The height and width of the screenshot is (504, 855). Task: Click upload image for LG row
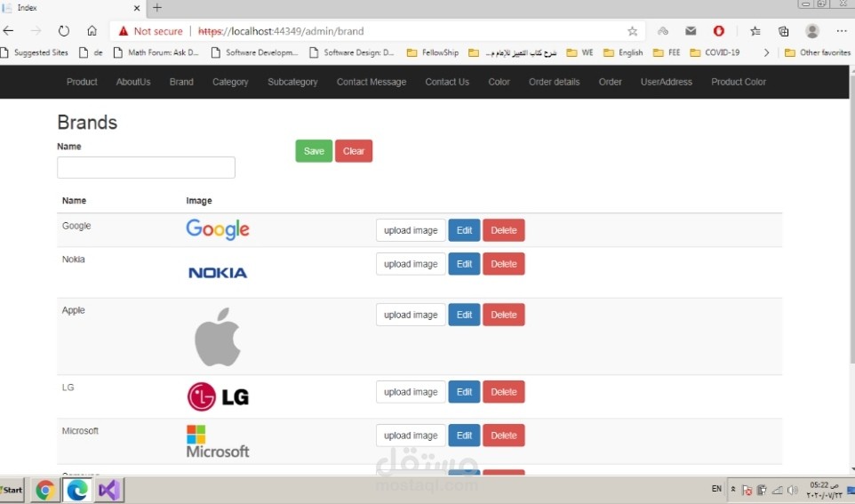click(411, 392)
